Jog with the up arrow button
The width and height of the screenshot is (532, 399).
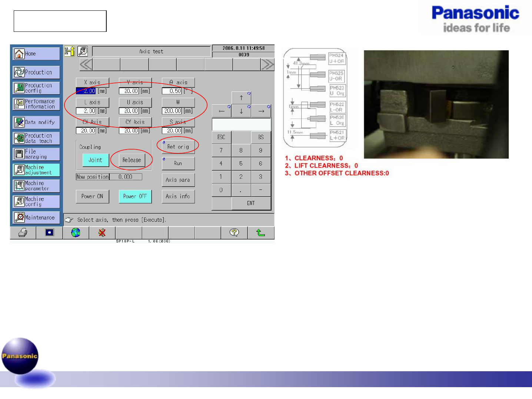pyautogui.click(x=241, y=98)
